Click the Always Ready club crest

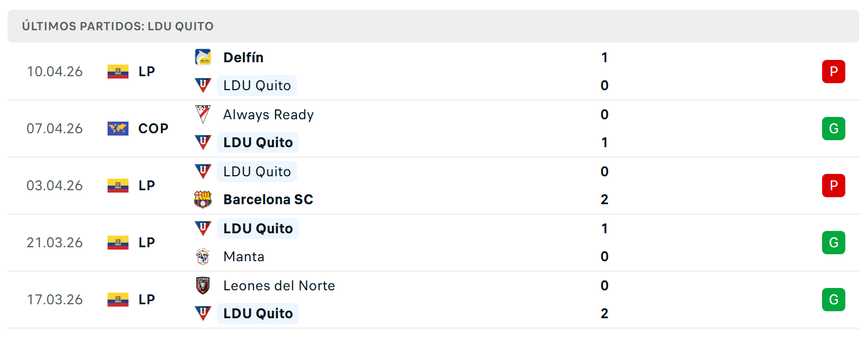click(203, 114)
